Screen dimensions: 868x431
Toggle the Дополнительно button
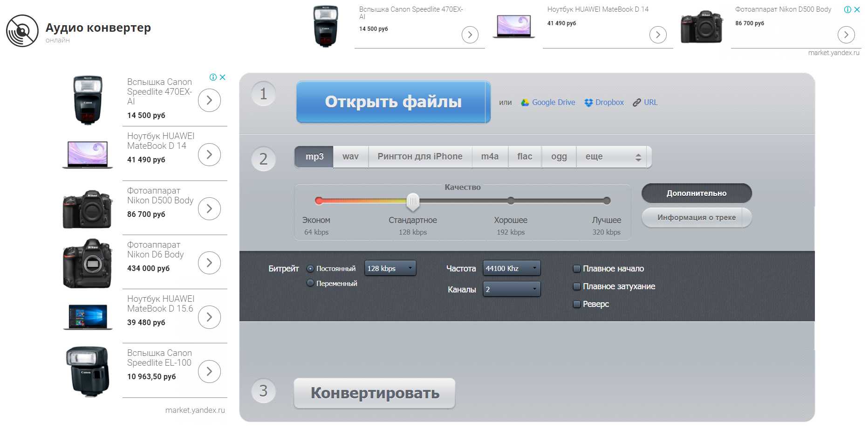[697, 193]
